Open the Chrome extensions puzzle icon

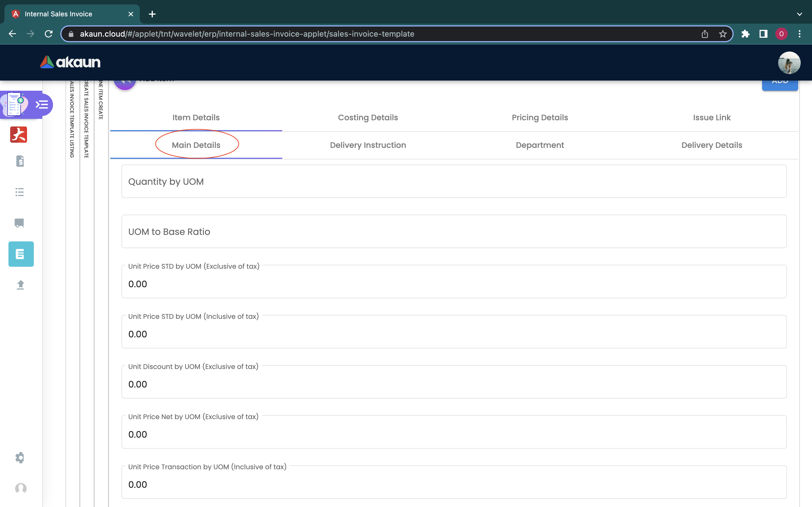(745, 34)
